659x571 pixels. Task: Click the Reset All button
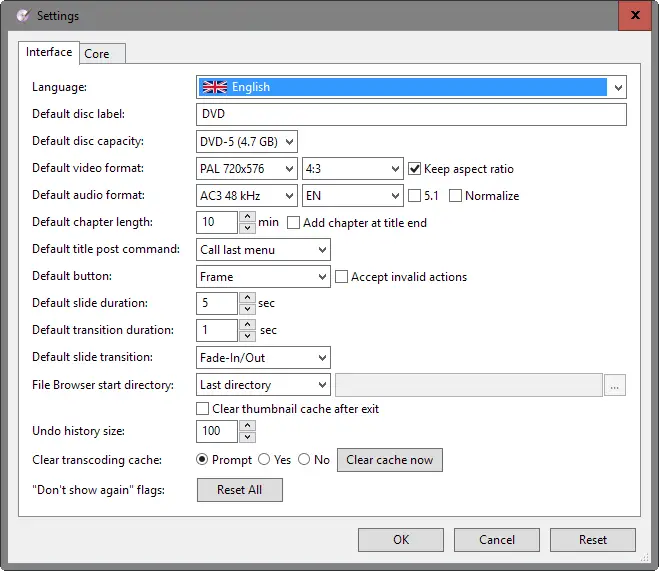pos(240,490)
